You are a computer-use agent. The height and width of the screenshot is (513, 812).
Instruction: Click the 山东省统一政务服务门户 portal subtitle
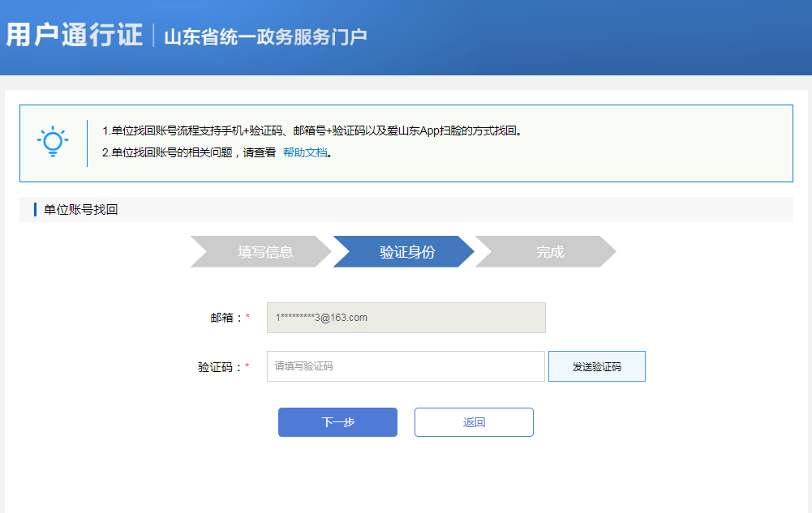coord(265,37)
